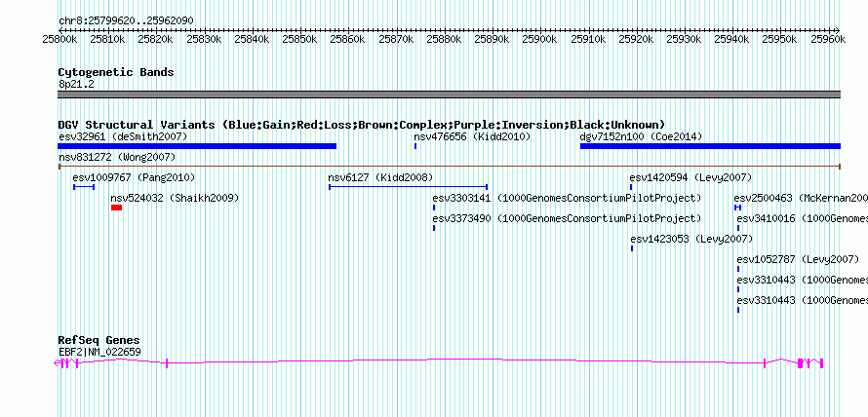Open the nsv476656 (Kidd2010) label
The width and height of the screenshot is (868, 417).
pyautogui.click(x=472, y=136)
